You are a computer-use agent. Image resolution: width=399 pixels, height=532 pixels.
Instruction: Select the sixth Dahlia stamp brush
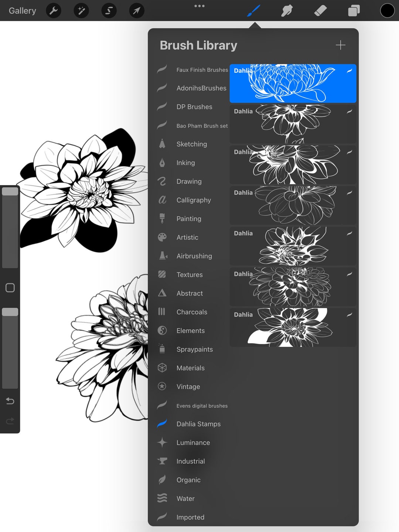click(293, 287)
